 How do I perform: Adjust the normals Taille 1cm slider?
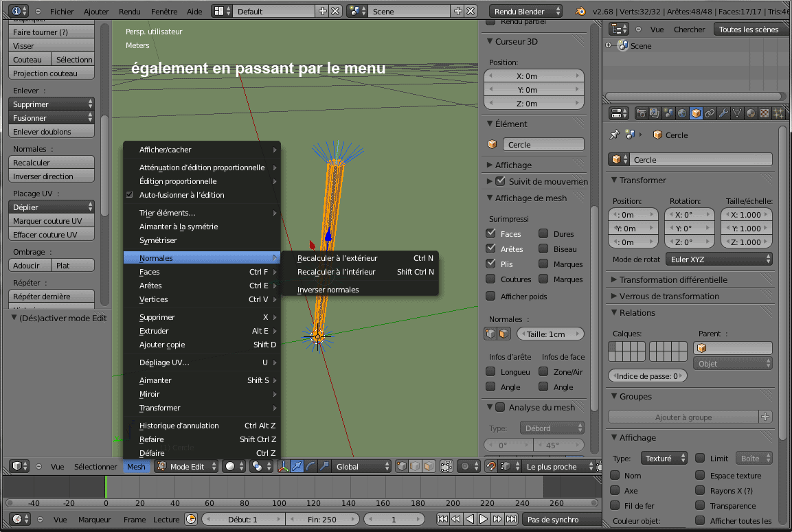[x=550, y=334]
